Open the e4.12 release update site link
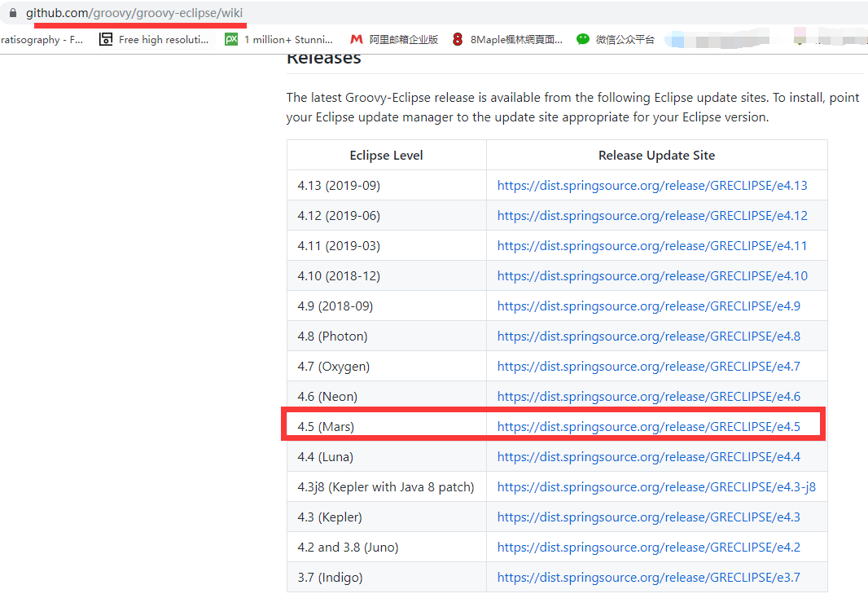868x607 pixels. pyautogui.click(x=652, y=215)
